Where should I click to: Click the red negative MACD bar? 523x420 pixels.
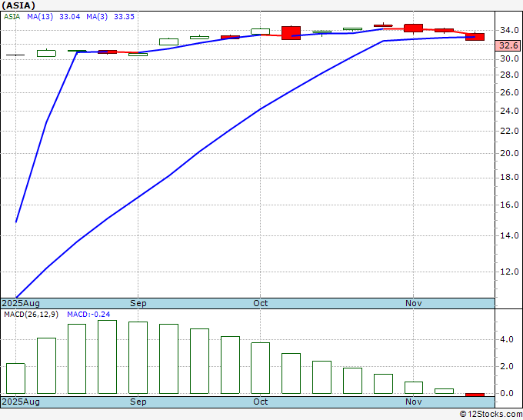(x=475, y=395)
